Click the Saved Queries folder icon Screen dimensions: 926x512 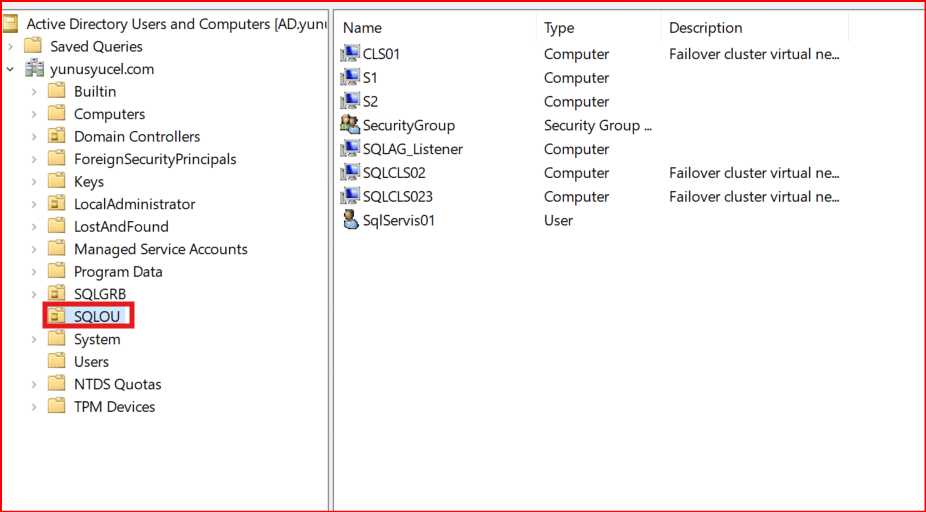pyautogui.click(x=34, y=46)
